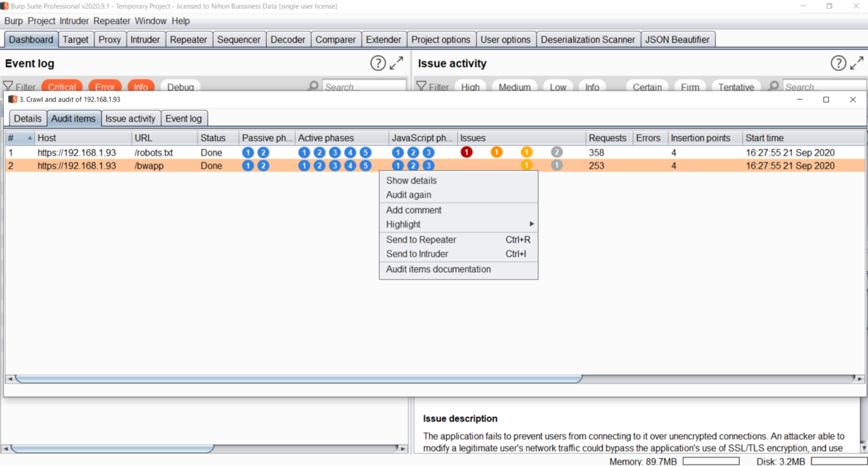The image size is (868, 466).
Task: Open JSON Beautifier tab
Action: 678,40
